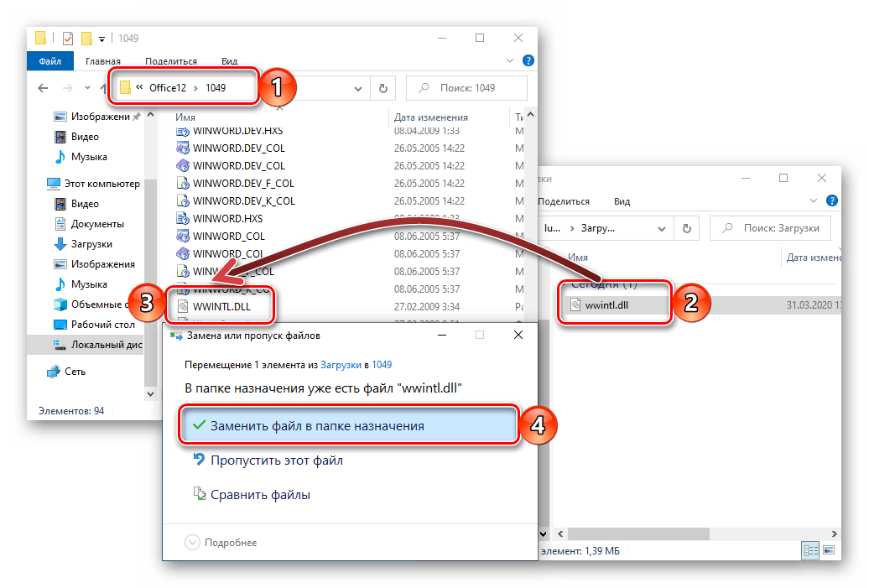Open Загрузки in navigation pane

[x=83, y=244]
